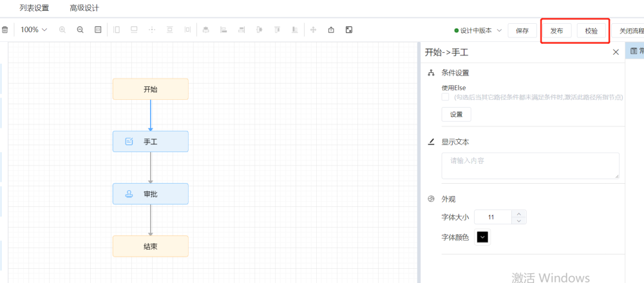Enable the 使用Else checkbox
Screen dimensions: 644x283
445,97
